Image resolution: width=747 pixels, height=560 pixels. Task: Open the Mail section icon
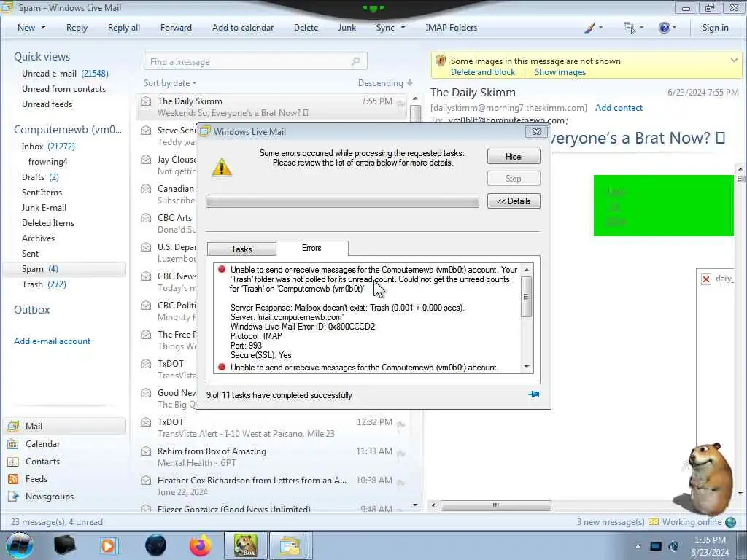click(13, 427)
